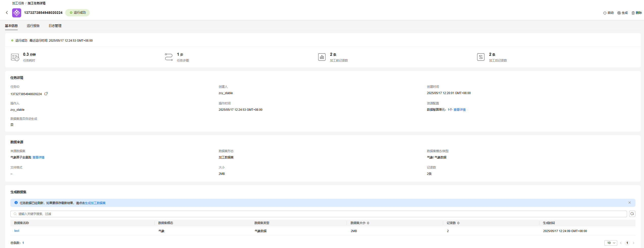Click the total count 总条数: 1 text
Screen dimensions: 644x248
pos(17,243)
